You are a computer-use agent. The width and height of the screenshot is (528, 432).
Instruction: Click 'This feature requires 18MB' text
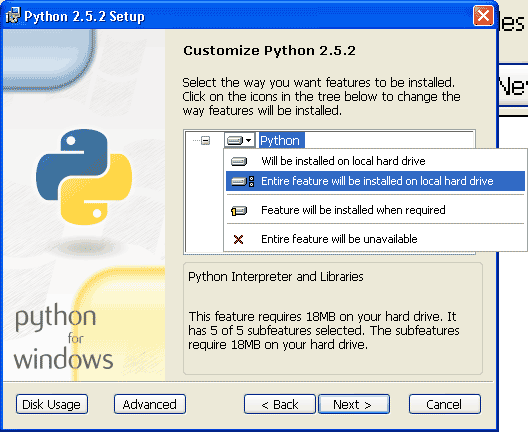tap(324, 330)
